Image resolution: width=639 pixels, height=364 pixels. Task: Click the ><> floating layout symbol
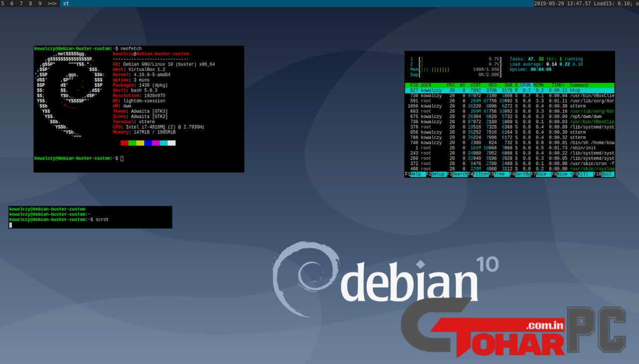(x=52, y=3)
